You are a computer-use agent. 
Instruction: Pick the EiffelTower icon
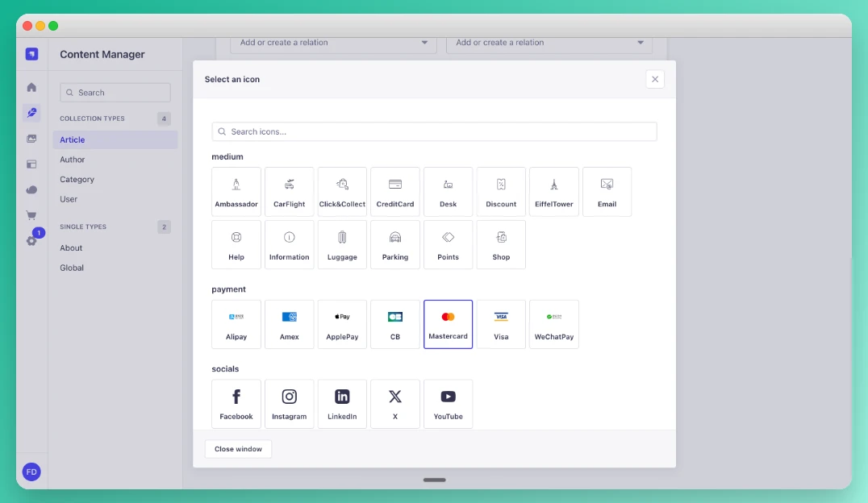[554, 191]
